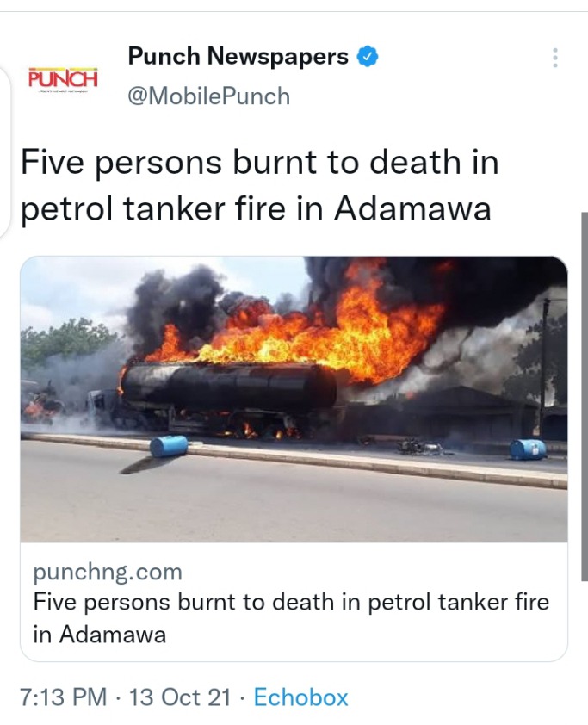The image size is (588, 725).
Task: Open the burning tanker image preview
Action: point(294,399)
